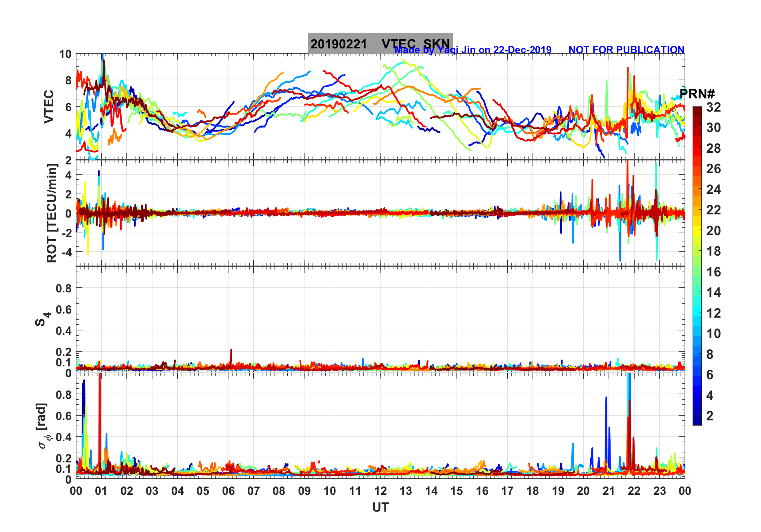Click the 'Made by Yaqi Jin on 22-Dec-2019' credit
Screen dimensions: 761x532
click(473, 50)
